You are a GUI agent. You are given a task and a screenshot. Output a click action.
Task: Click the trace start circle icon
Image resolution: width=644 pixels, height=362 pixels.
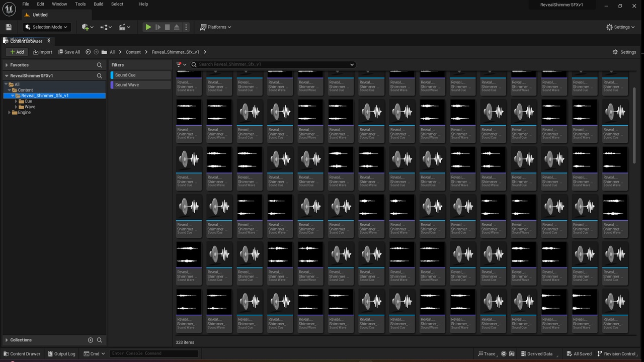pos(503,353)
